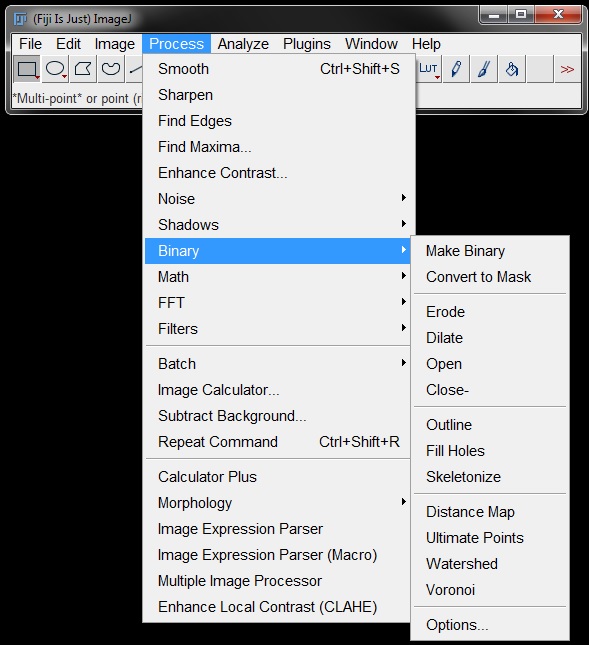Expand the Math submenu
589x645 pixels.
click(x=278, y=277)
